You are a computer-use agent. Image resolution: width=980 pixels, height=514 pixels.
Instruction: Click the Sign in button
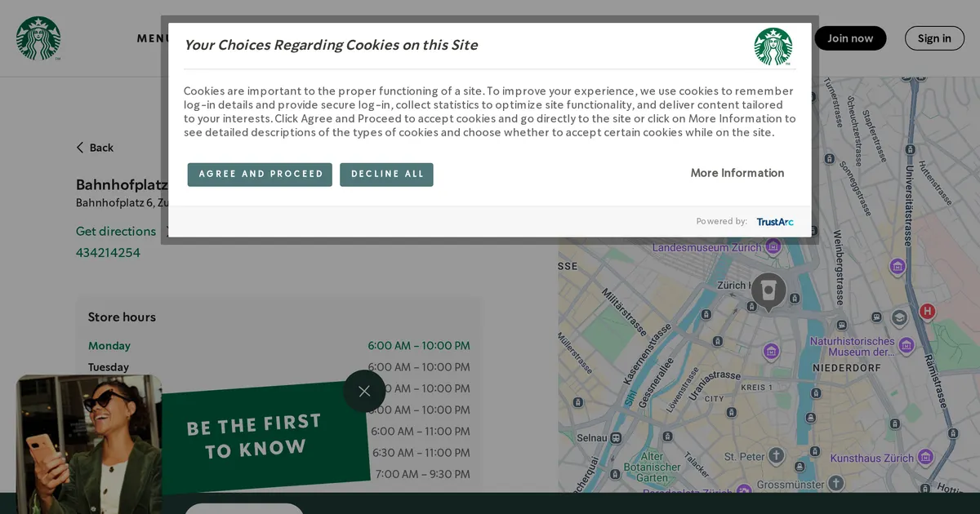pos(934,38)
